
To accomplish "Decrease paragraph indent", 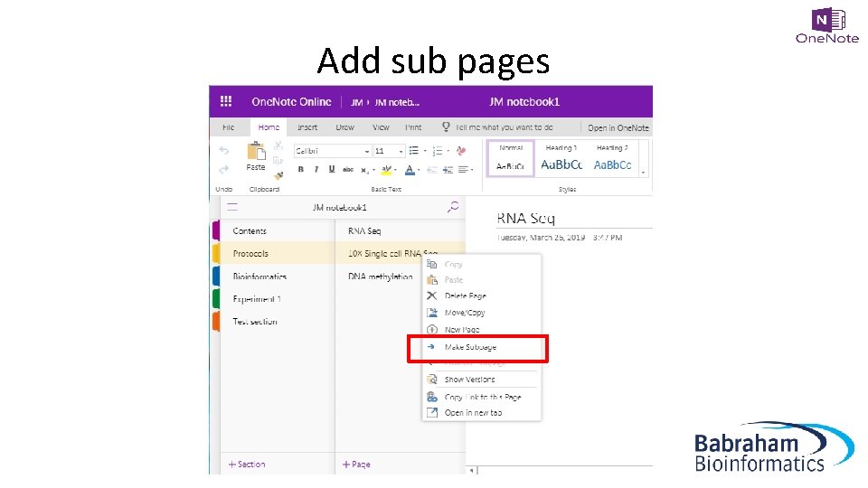I will tap(432, 169).
